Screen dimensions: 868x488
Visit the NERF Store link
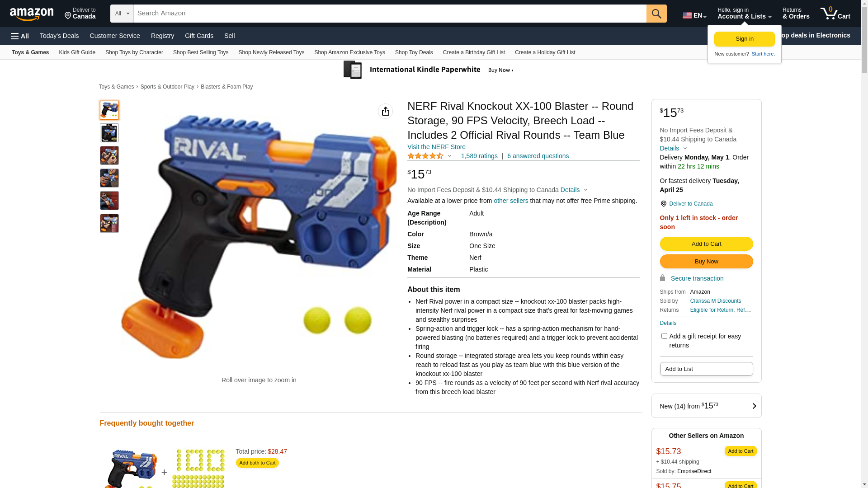pyautogui.click(x=436, y=147)
